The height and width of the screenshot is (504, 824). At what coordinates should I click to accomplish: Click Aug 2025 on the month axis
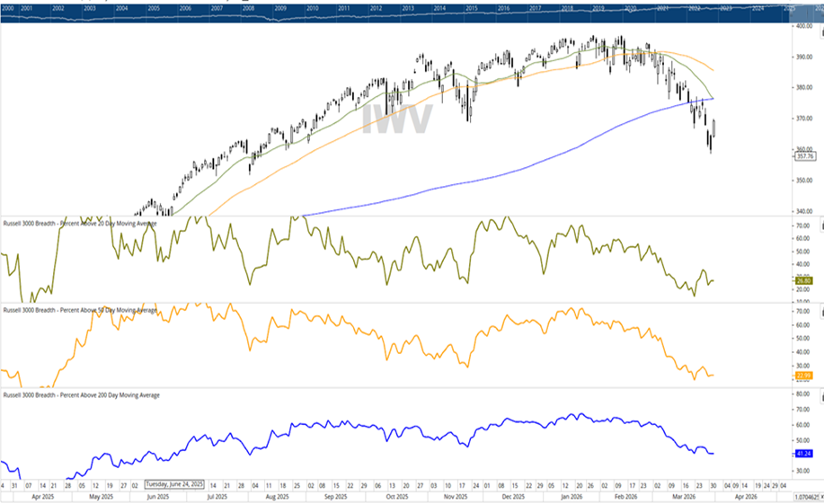[x=277, y=497]
